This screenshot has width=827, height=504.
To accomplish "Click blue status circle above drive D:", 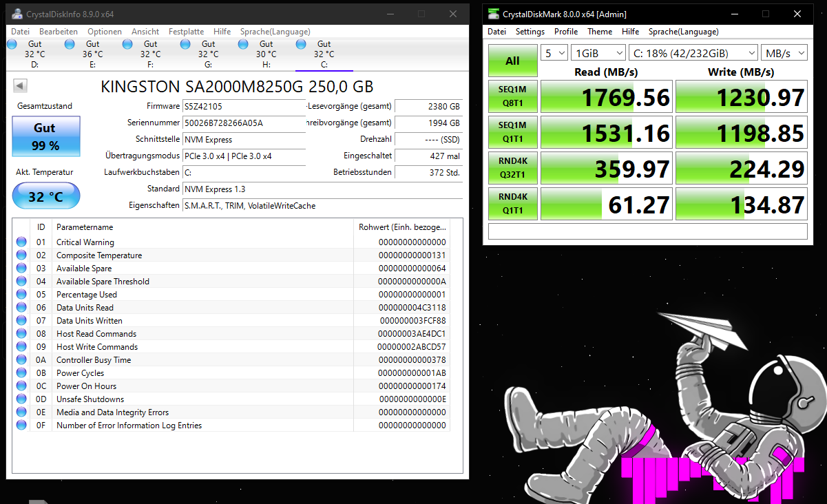I will coord(11,43).
